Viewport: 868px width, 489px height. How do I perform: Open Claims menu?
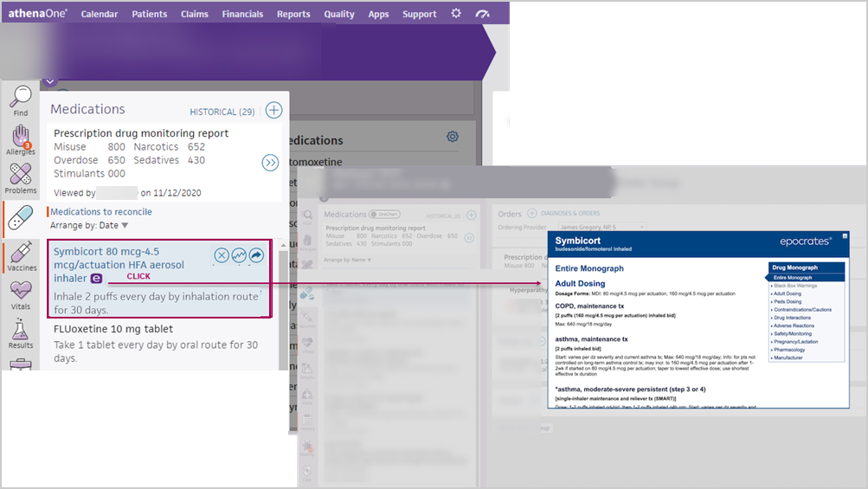[195, 14]
